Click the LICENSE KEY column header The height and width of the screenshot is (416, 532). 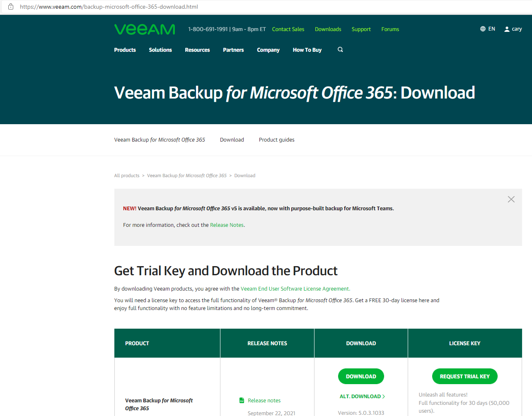coord(465,344)
